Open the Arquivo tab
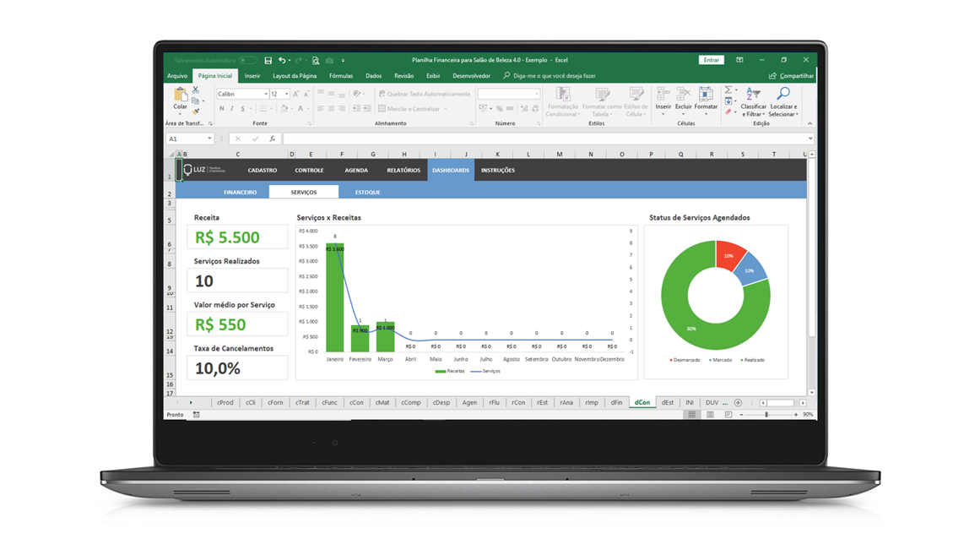980x550 pixels. [177, 76]
